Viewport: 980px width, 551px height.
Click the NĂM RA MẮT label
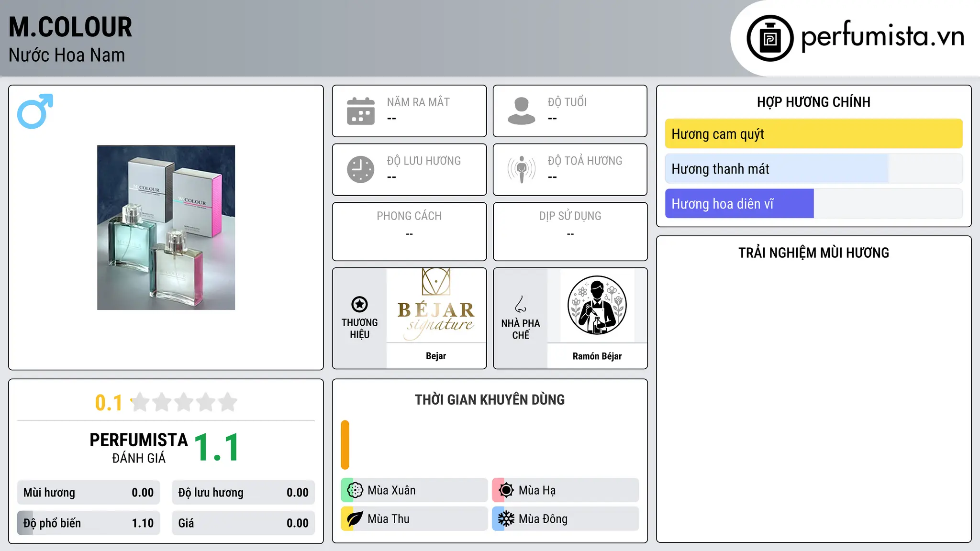coord(418,102)
